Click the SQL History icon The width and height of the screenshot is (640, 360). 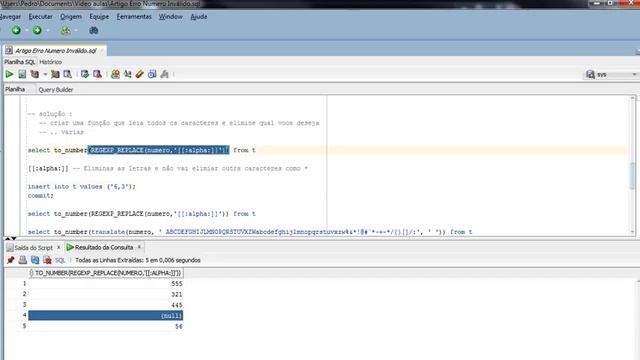coord(152,74)
